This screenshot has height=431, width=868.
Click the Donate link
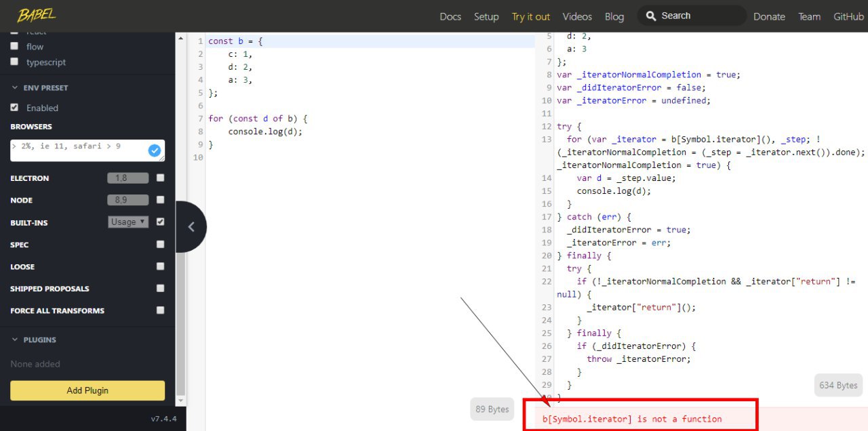click(769, 16)
